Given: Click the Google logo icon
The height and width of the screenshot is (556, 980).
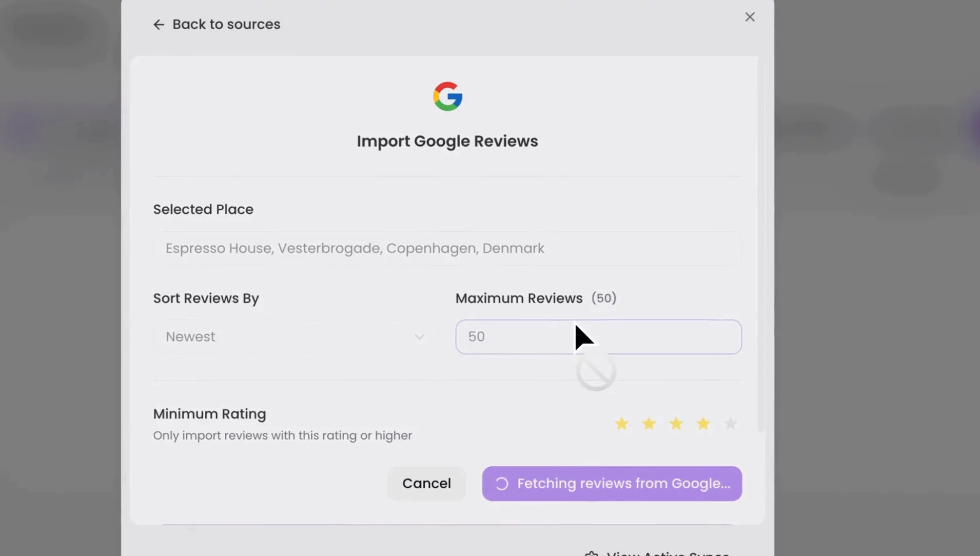Looking at the screenshot, I should (x=447, y=96).
